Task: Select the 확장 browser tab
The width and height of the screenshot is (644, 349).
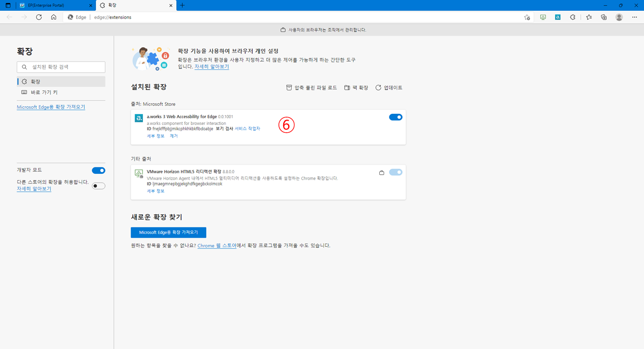Action: pyautogui.click(x=136, y=5)
